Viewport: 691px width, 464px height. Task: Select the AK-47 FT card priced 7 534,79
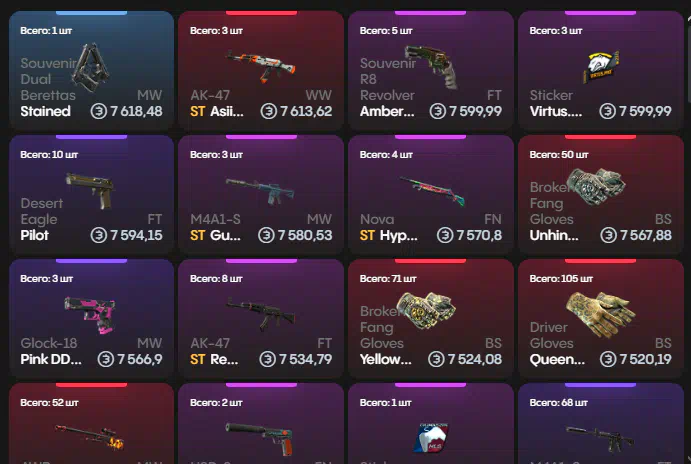pos(261,319)
